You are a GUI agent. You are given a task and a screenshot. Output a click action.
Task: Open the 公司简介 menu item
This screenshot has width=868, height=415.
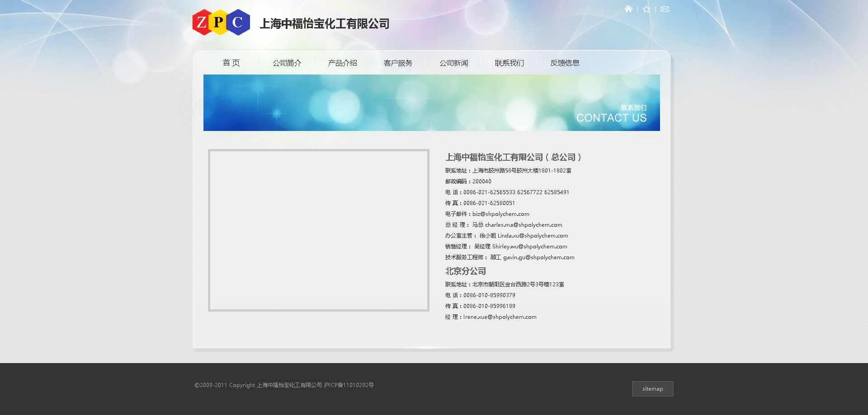point(287,63)
